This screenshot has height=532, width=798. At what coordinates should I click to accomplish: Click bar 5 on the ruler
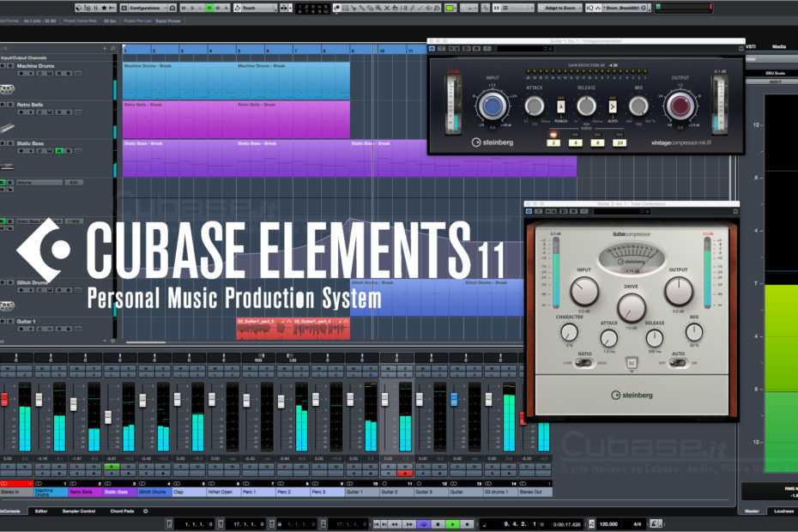coord(239,51)
